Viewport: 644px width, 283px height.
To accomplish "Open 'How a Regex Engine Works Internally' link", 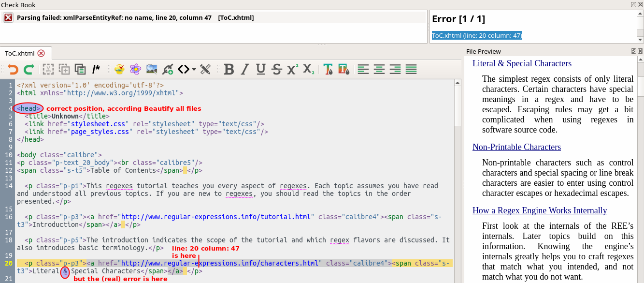I will tap(540, 210).
